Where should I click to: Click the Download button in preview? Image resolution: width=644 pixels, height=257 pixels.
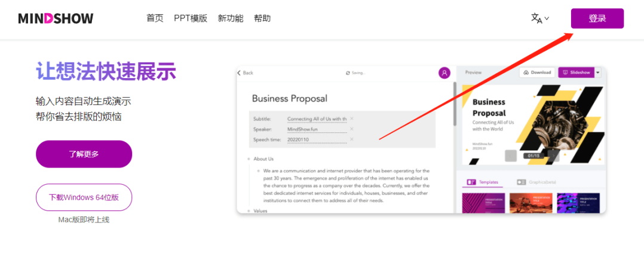coord(536,72)
